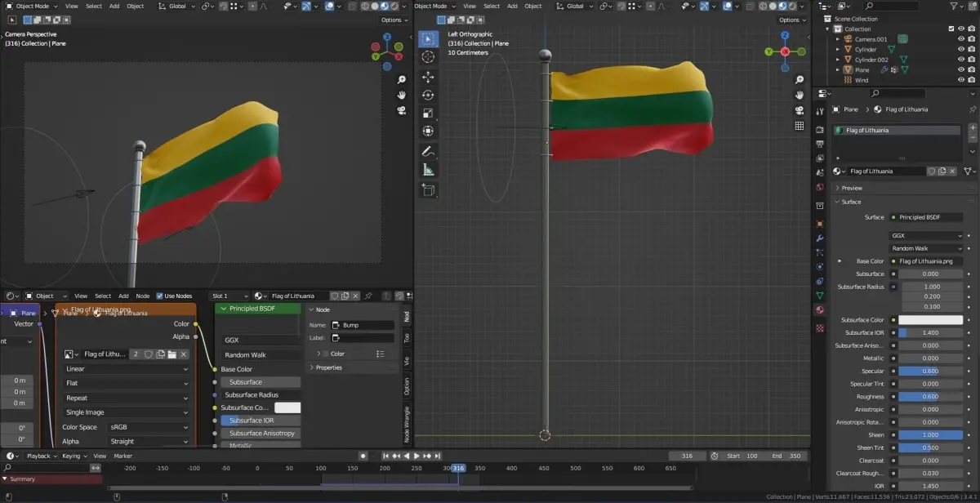Open the Linear interpolation dropdown
Screen dimensions: 980x503
(127, 369)
